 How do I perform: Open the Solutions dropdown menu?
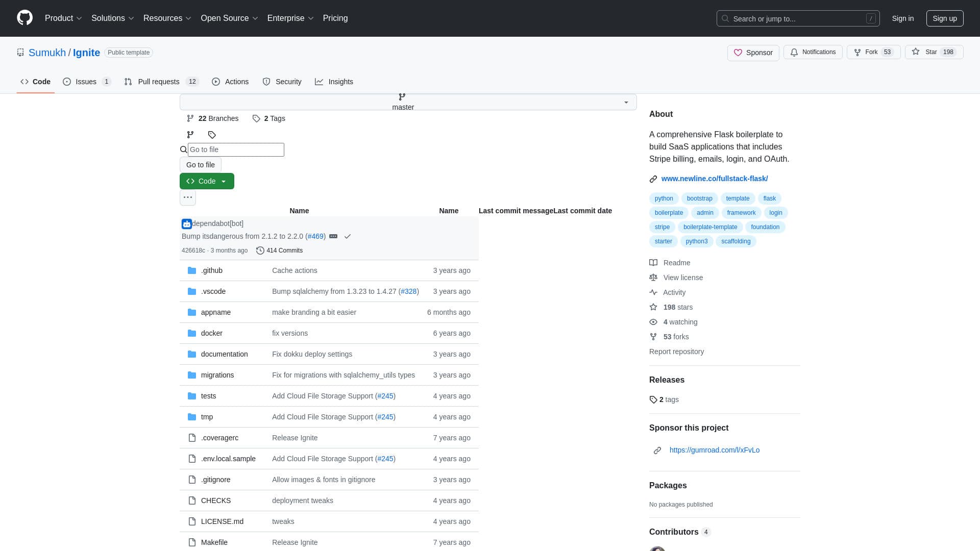point(112,18)
